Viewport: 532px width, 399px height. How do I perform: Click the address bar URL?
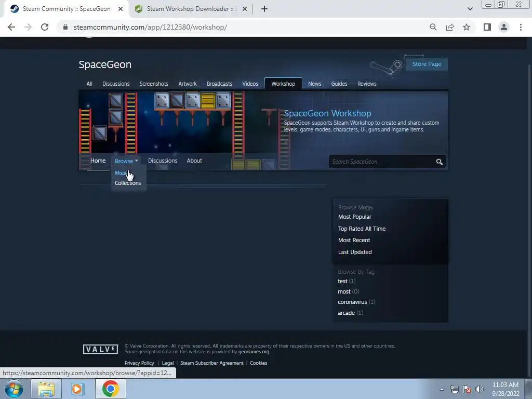click(x=150, y=27)
